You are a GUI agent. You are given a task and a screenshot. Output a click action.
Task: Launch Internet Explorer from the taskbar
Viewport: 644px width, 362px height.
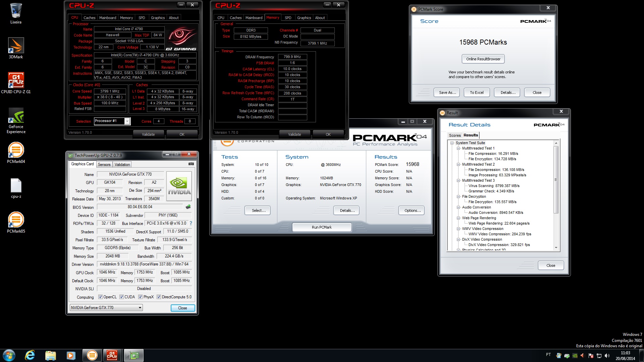30,355
